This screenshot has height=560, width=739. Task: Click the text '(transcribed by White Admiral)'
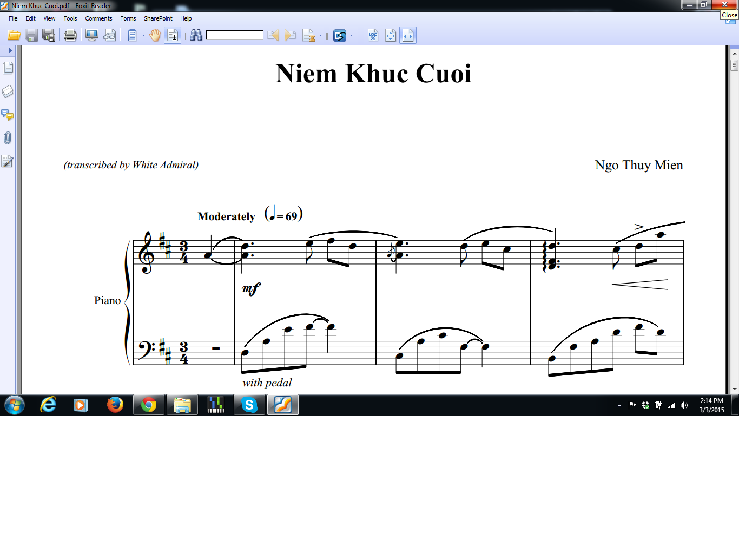[131, 165]
